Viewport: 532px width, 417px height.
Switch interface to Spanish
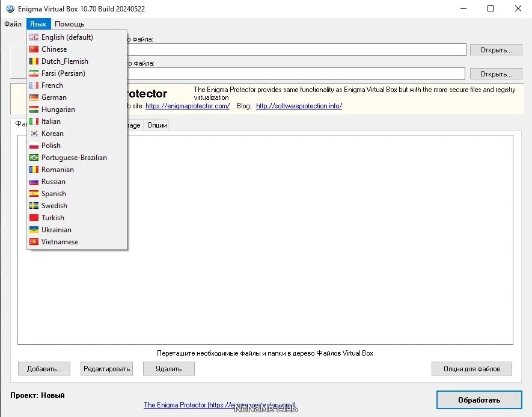(x=77, y=194)
